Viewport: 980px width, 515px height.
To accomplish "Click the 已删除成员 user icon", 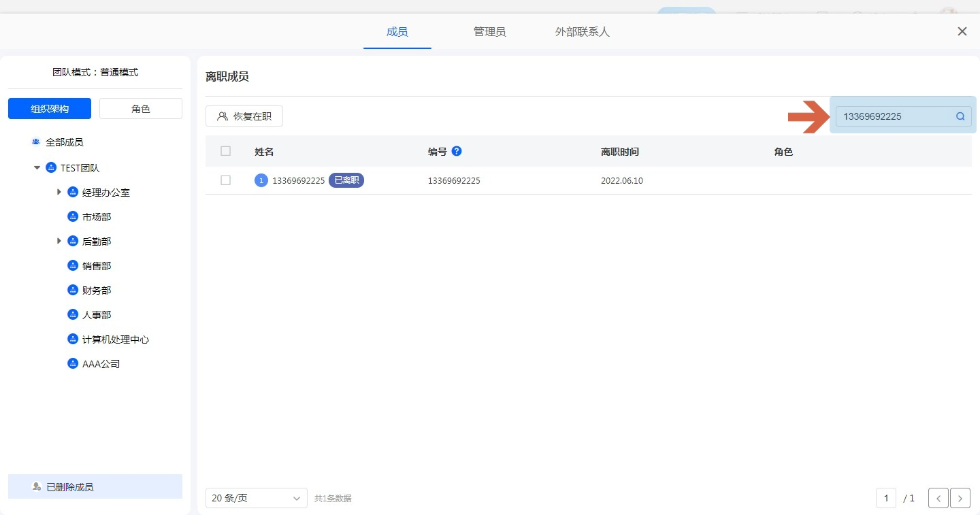I will point(37,486).
